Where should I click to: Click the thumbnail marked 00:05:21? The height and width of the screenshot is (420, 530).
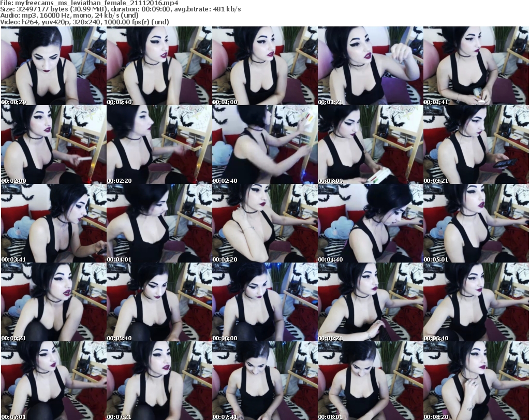[x=53, y=302]
